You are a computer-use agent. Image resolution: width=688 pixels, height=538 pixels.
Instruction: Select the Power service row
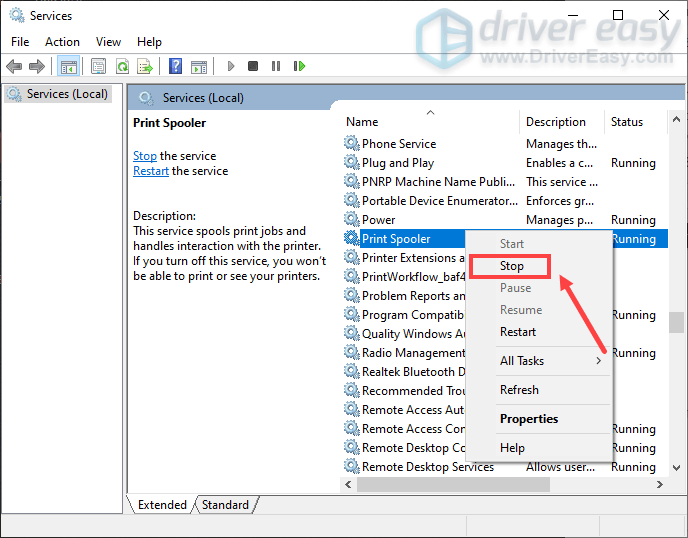(x=505, y=219)
